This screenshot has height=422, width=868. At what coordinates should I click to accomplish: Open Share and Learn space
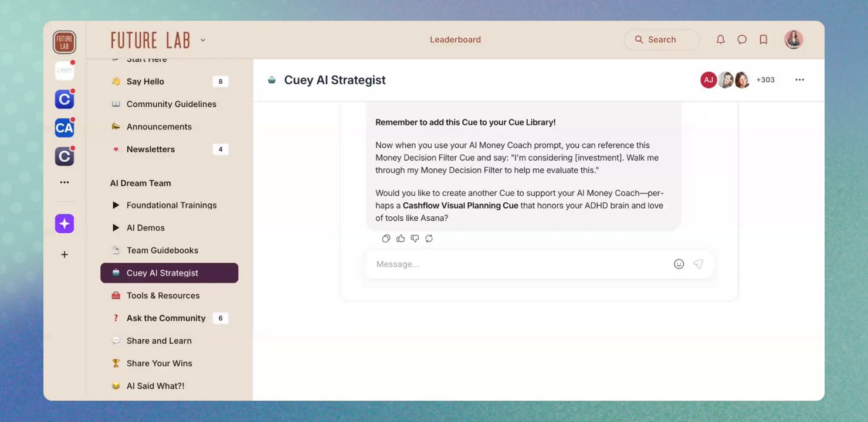tap(169, 341)
